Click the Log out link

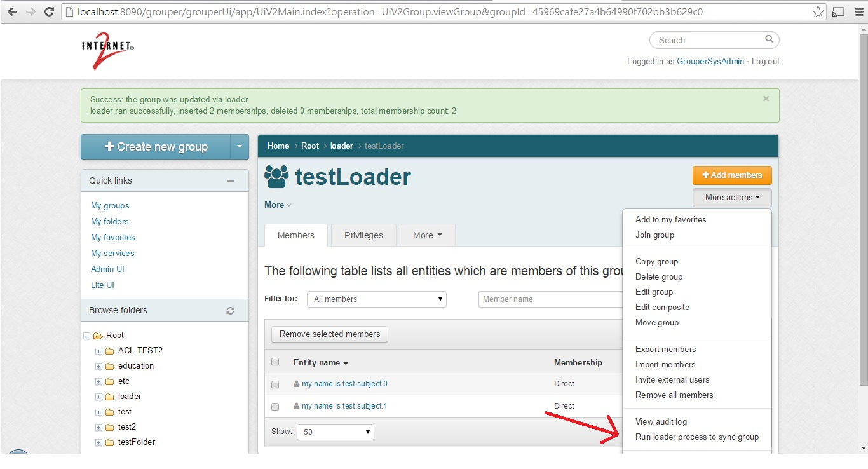pos(766,62)
